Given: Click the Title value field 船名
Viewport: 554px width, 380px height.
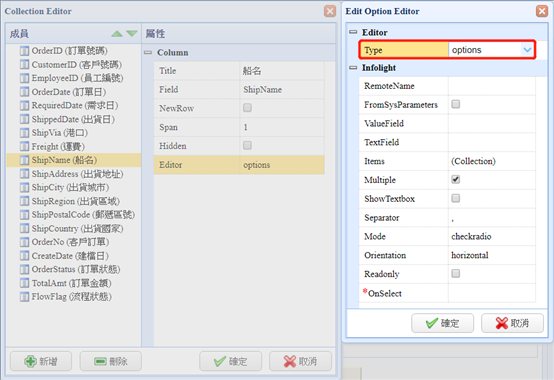Looking at the screenshot, I should 282,71.
